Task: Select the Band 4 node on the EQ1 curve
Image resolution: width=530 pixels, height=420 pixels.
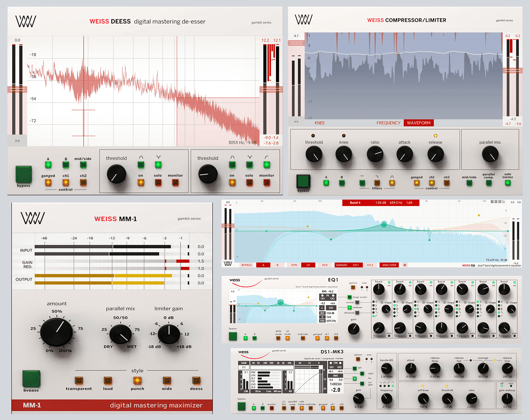Action: (384, 224)
